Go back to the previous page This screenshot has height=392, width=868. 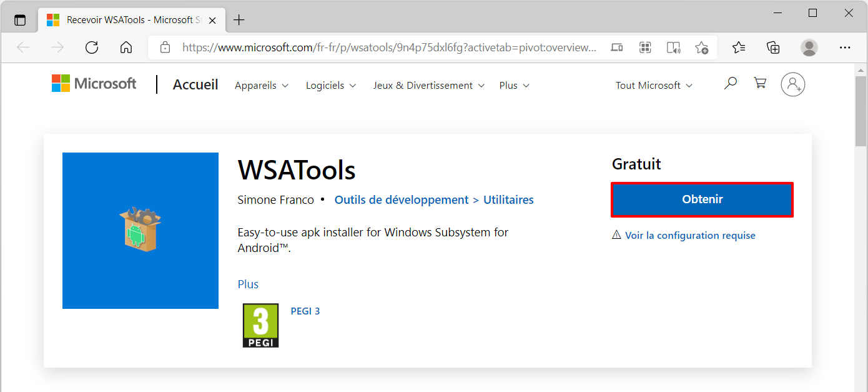(23, 48)
